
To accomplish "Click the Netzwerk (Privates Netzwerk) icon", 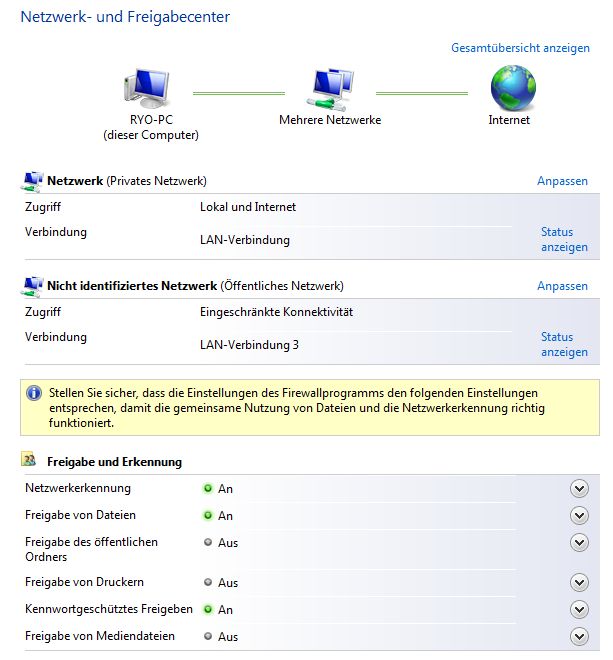I will pyautogui.click(x=32, y=181).
